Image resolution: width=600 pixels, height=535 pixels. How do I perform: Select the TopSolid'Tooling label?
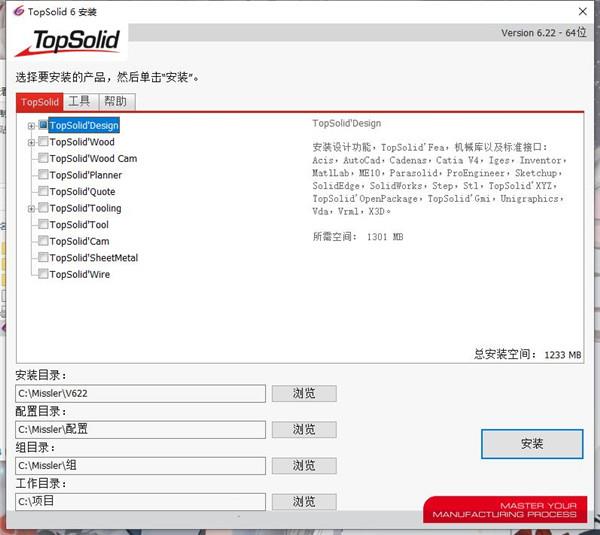click(x=85, y=208)
